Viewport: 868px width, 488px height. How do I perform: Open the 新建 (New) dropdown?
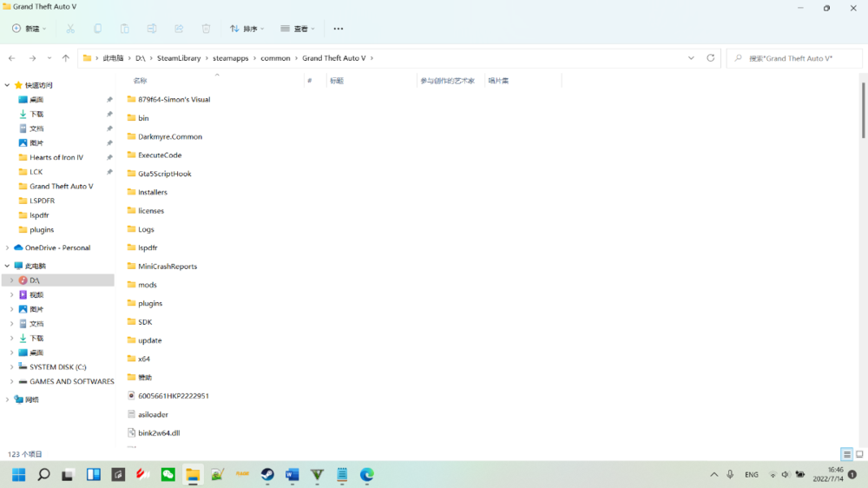click(30, 29)
